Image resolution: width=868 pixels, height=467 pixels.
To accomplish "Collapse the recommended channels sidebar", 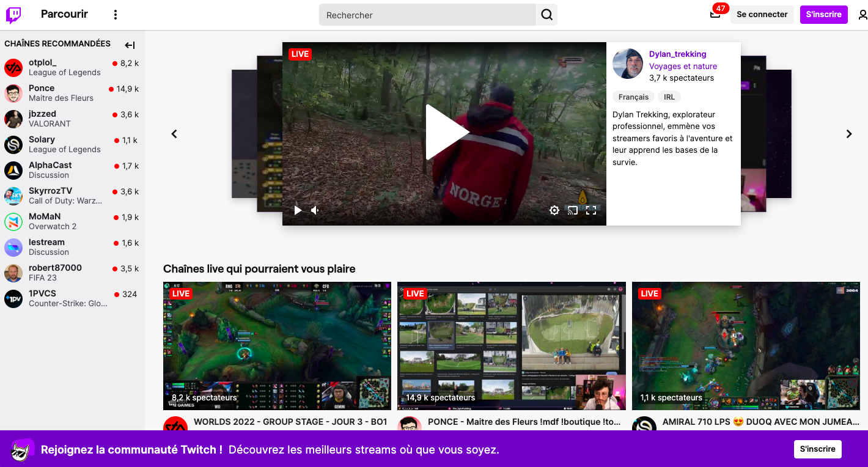I will [130, 45].
